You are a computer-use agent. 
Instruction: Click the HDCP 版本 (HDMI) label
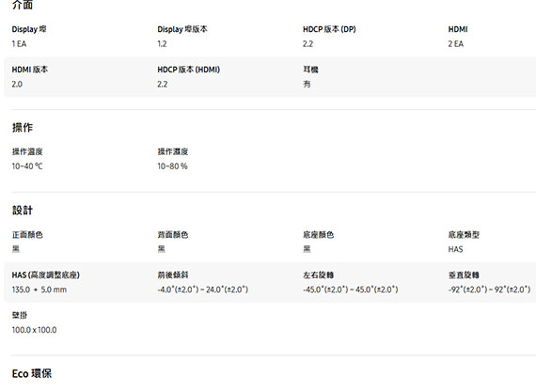pyautogui.click(x=188, y=70)
